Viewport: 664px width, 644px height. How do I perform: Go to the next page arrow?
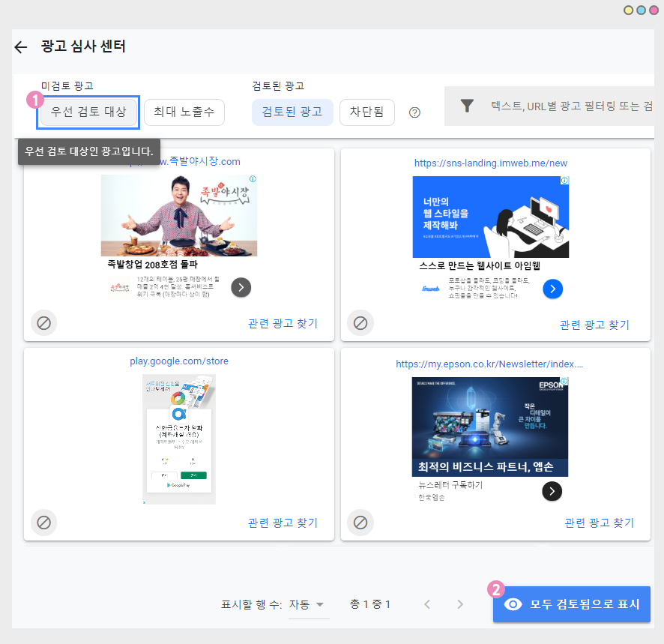coord(460,604)
